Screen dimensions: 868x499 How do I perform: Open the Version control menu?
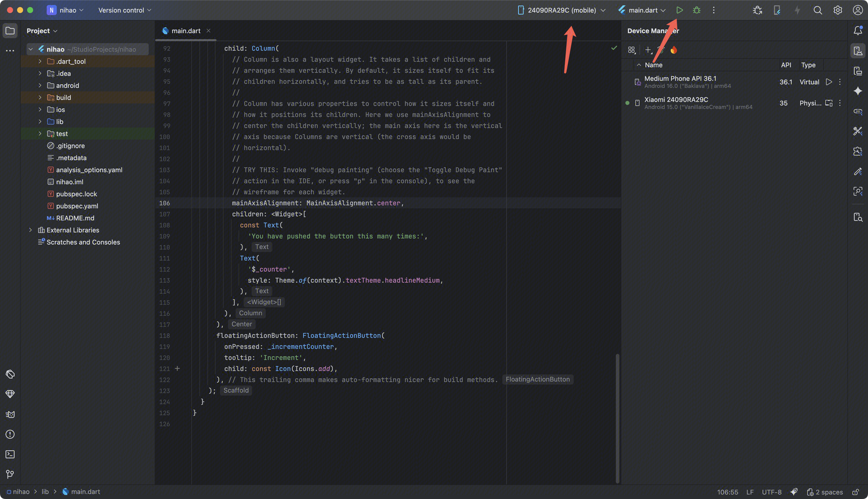124,10
